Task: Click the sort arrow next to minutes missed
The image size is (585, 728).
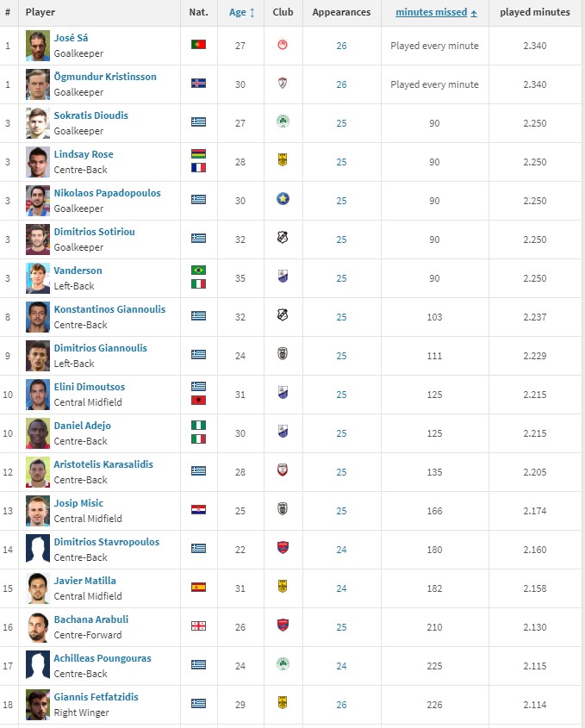Action: (x=474, y=14)
